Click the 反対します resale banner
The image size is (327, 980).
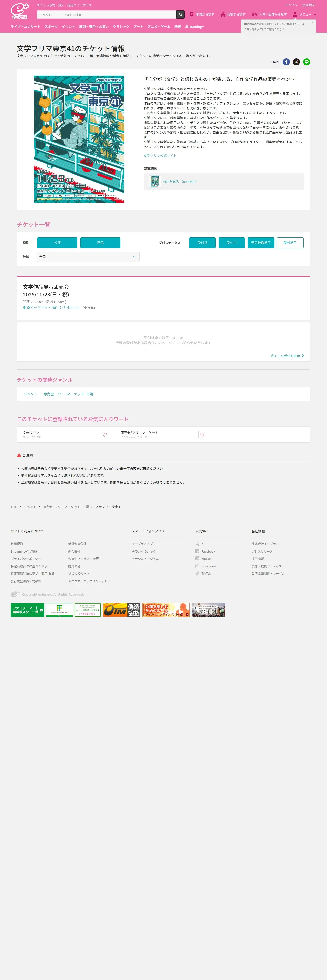coord(208,610)
